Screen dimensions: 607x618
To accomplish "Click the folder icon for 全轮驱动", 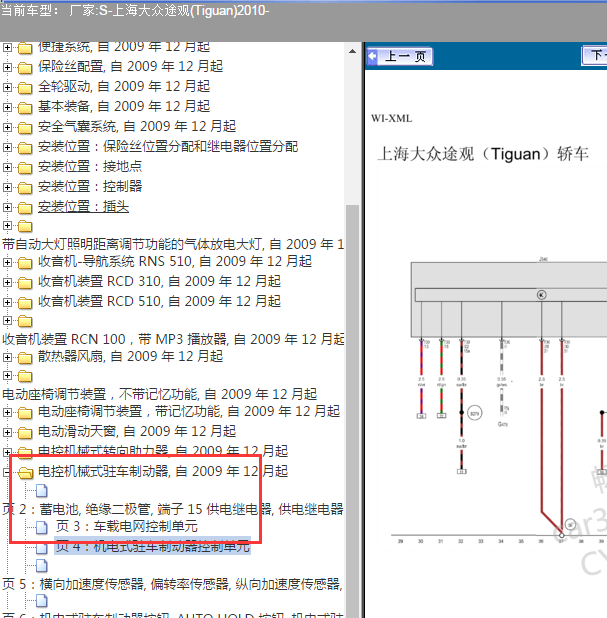I will pos(25,87).
